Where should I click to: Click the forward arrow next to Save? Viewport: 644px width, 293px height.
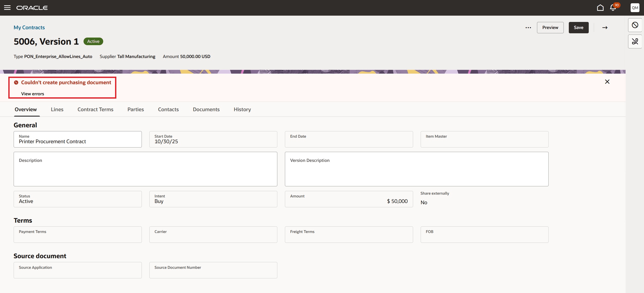tap(605, 27)
